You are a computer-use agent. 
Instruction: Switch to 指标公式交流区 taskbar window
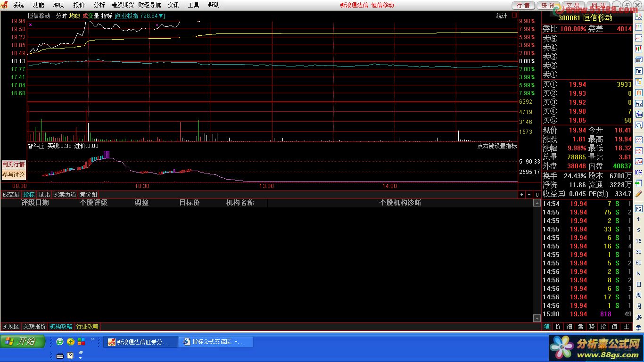tap(216, 342)
